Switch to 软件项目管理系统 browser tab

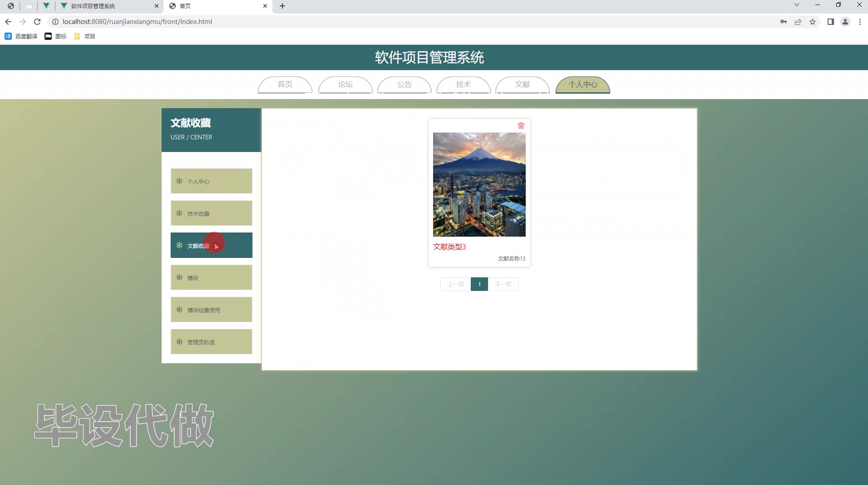coord(110,6)
